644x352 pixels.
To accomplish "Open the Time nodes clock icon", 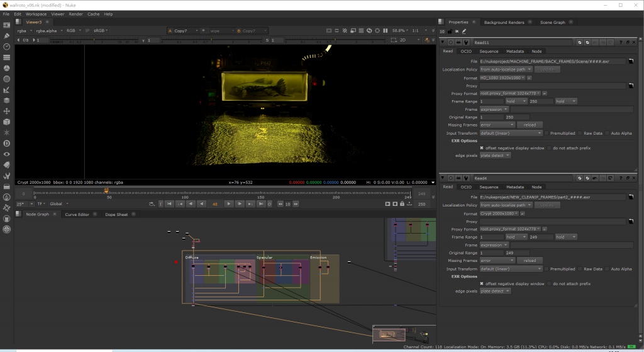I will pos(6,47).
